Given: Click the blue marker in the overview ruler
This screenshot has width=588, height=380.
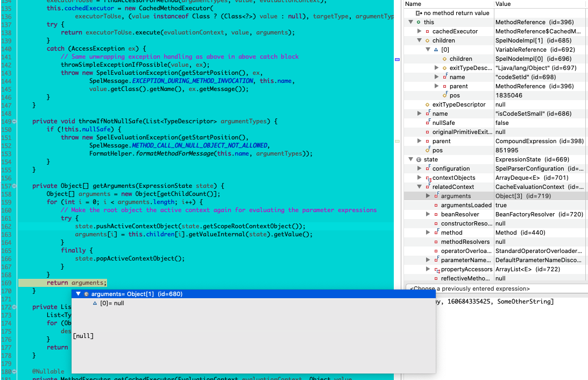Looking at the screenshot, I should click(397, 59).
